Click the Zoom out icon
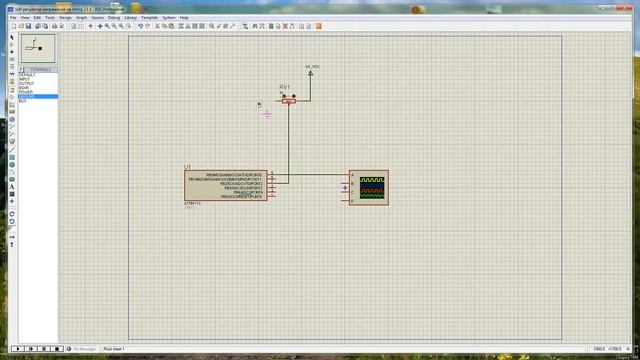Viewport: 640px width, 360px height. point(114,26)
